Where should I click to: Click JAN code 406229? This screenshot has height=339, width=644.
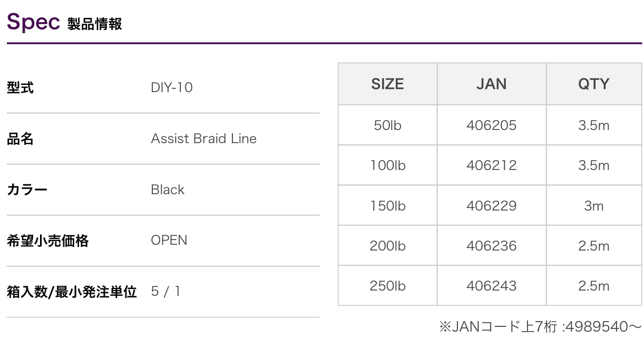[491, 206]
